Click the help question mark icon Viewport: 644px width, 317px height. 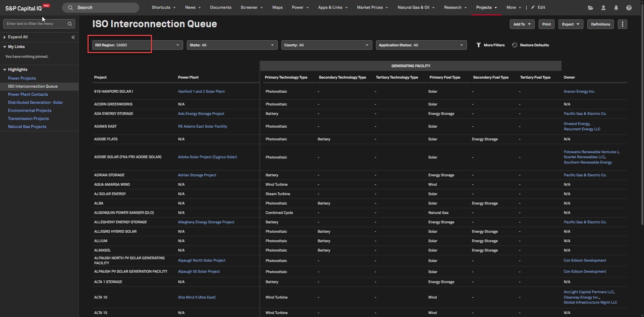[629, 8]
